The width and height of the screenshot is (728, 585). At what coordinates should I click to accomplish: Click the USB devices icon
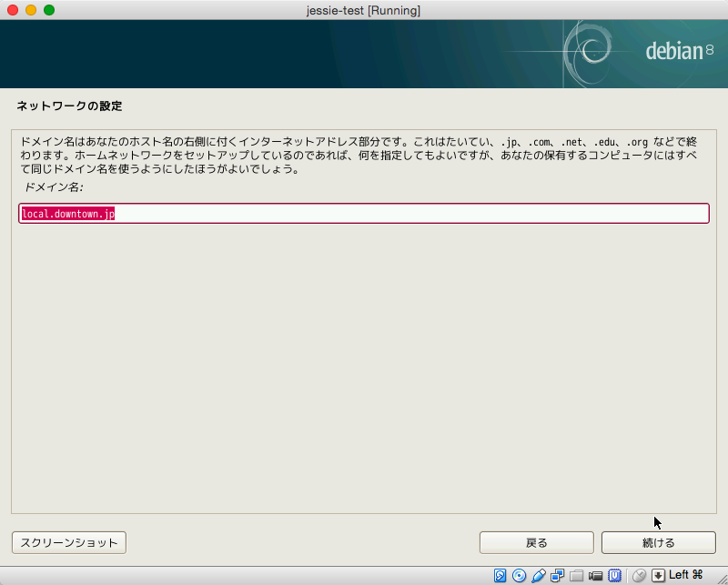tap(539, 575)
